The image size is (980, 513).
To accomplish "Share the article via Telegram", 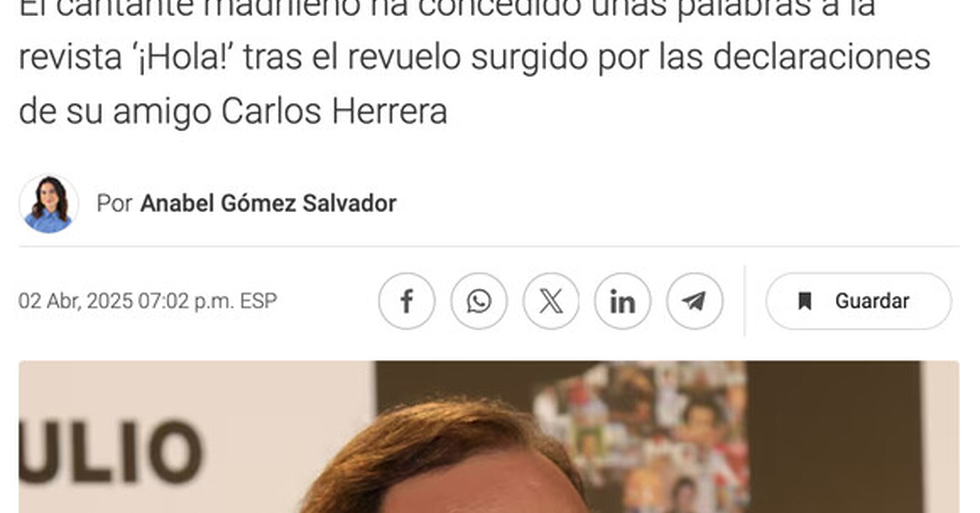I will click(694, 301).
